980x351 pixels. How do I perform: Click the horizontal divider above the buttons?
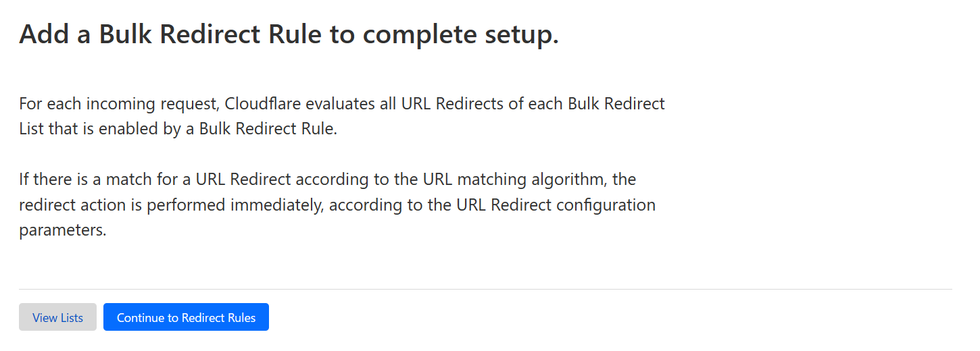pos(485,289)
